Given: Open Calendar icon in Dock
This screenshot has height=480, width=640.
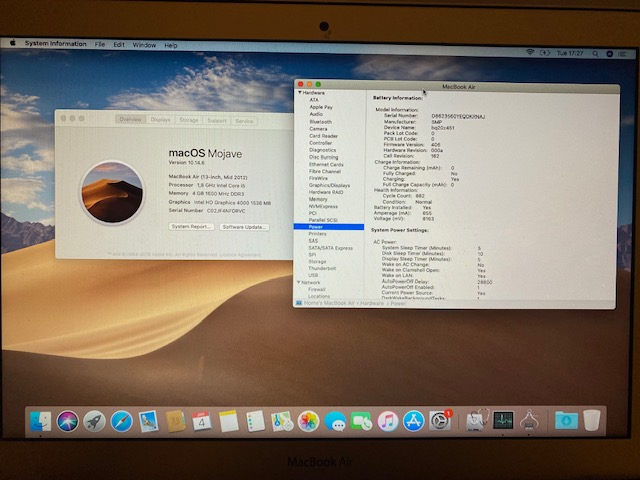Looking at the screenshot, I should [x=202, y=421].
